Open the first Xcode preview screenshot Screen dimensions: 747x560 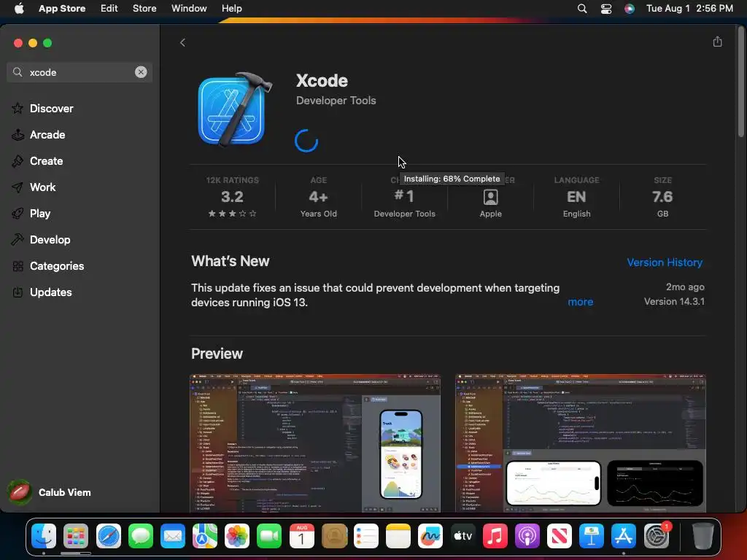315,443
